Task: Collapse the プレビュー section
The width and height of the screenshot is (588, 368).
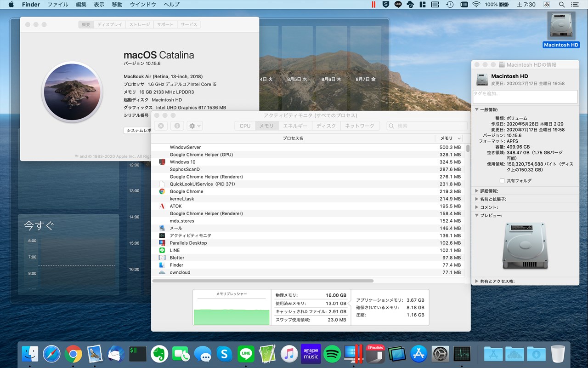Action: point(477,216)
